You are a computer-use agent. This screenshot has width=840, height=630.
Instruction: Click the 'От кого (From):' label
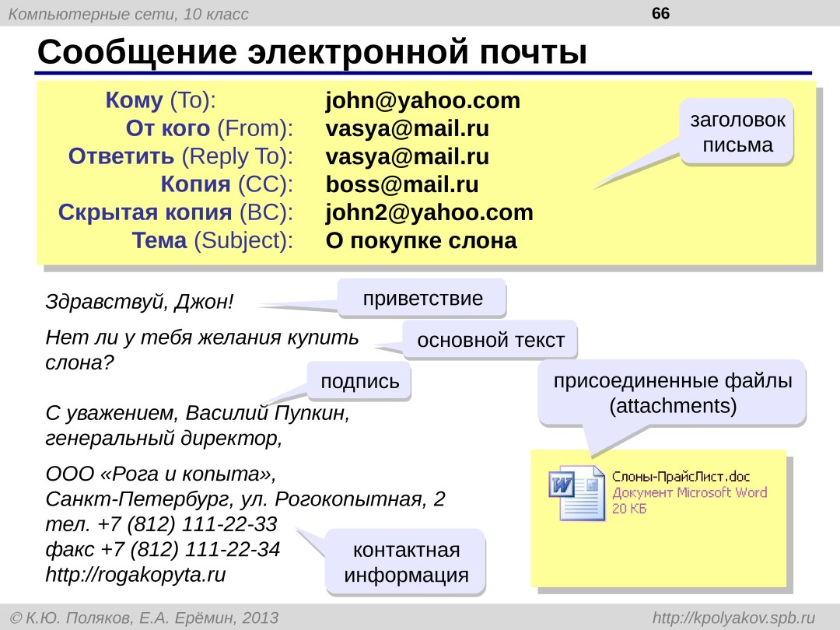pos(209,128)
